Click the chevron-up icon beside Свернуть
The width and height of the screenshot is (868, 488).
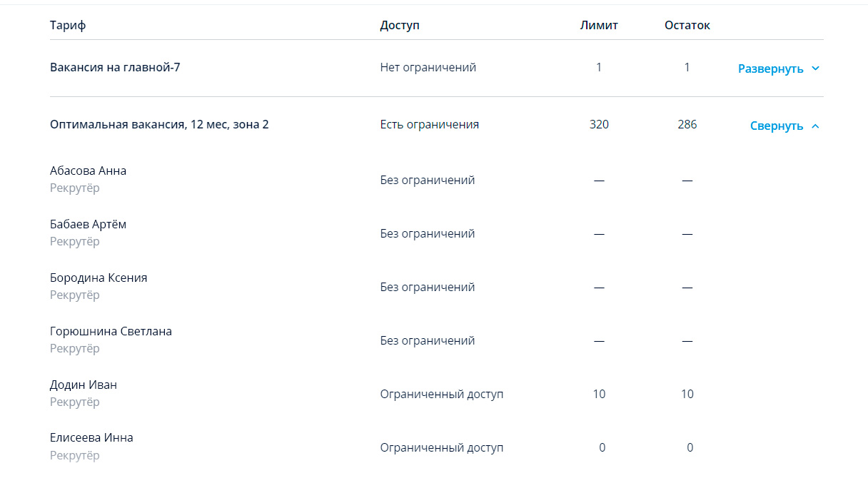(816, 126)
